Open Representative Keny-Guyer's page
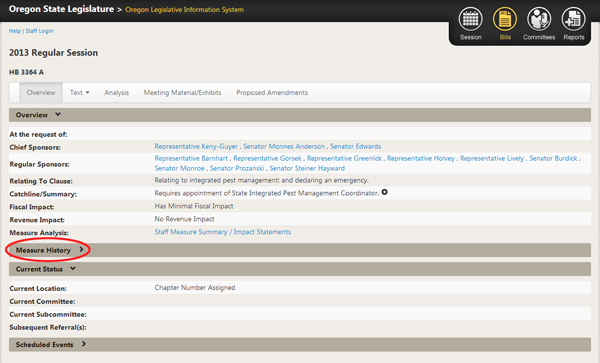 [196, 147]
